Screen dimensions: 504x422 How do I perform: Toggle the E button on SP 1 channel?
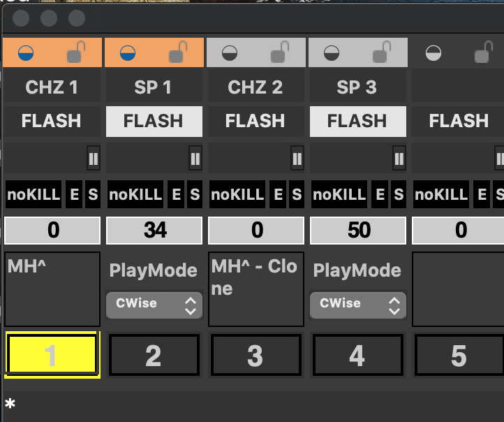coord(177,196)
